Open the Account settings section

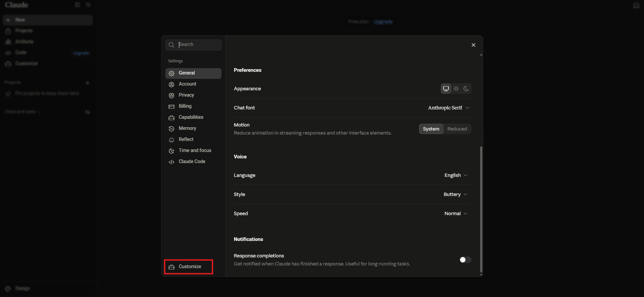click(193, 84)
